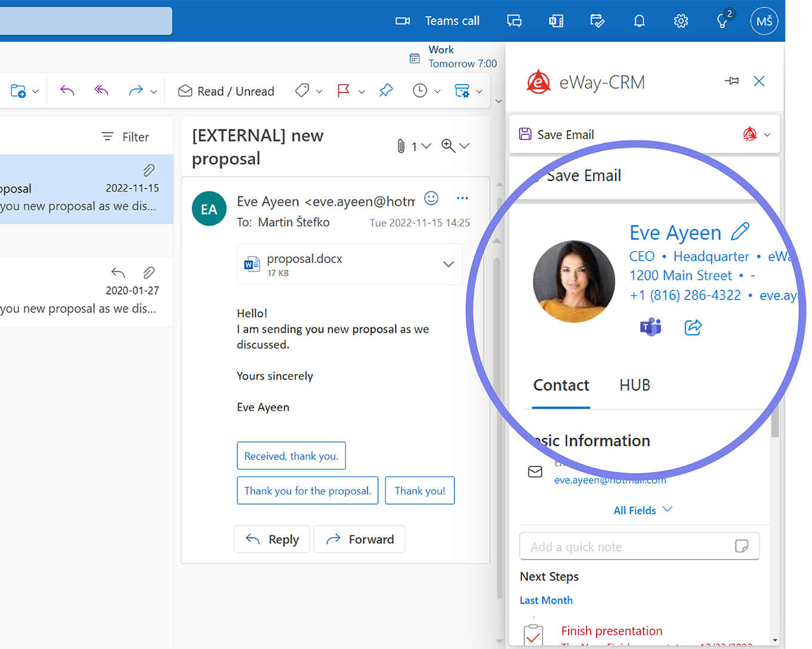The height and width of the screenshot is (649, 812).
Task: Select the 2020-01-27 email in the list
Action: click(87, 292)
